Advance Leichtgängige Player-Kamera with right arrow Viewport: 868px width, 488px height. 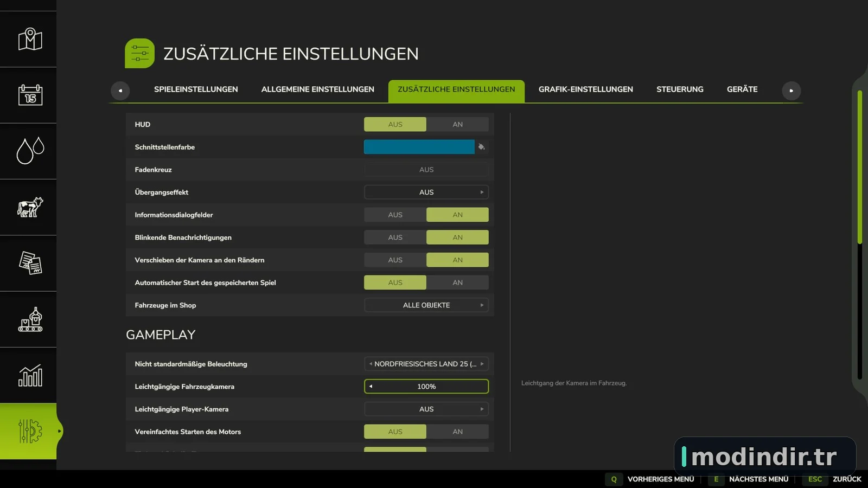click(x=482, y=409)
